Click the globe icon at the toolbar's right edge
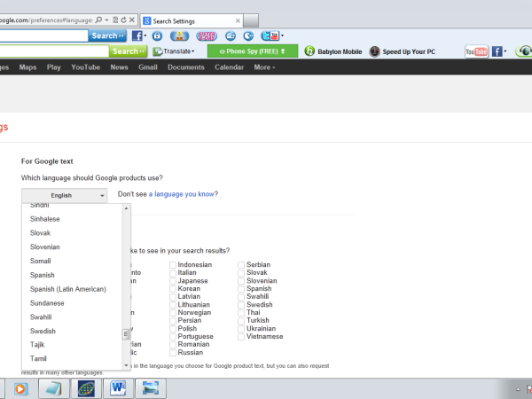The height and width of the screenshot is (399, 532). pyautogui.click(x=524, y=51)
